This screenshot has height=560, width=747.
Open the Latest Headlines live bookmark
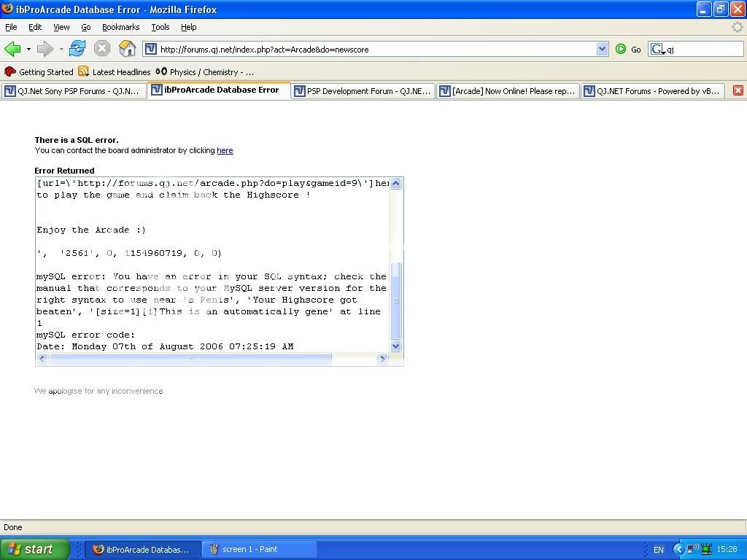[x=115, y=71]
